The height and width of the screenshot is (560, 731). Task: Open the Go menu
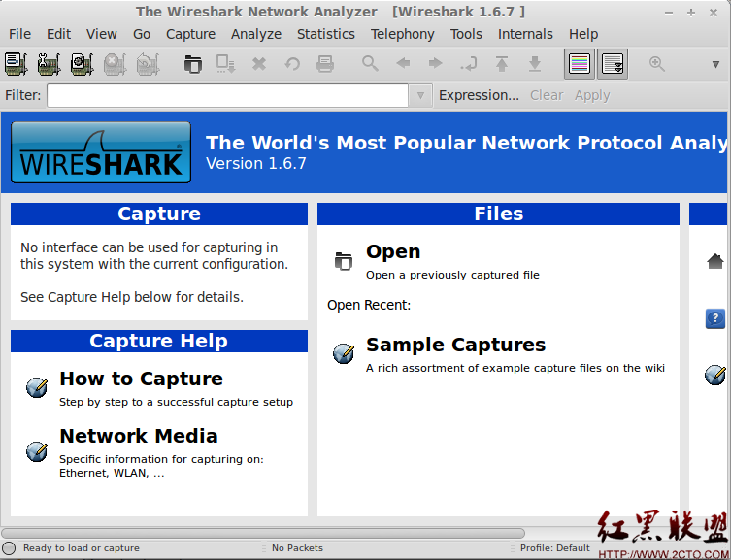pos(142,34)
